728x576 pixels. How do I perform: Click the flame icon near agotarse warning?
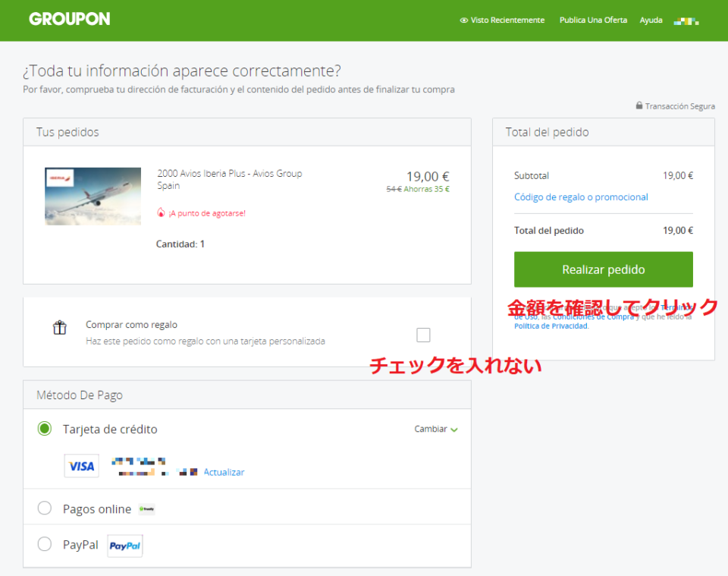(161, 213)
